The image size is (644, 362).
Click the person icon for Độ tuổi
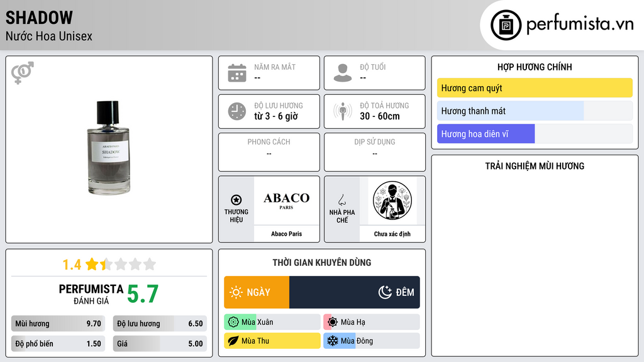tap(343, 73)
